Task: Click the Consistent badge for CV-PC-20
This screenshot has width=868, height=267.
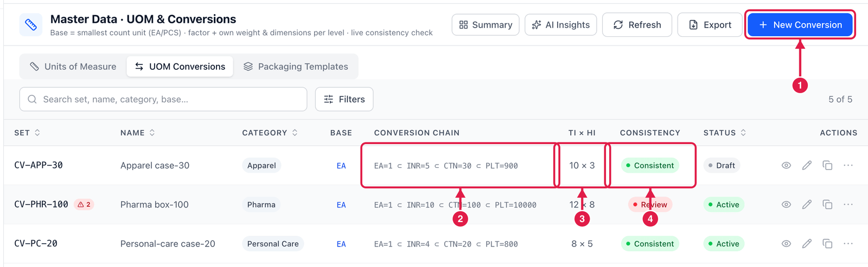Action: (650, 244)
